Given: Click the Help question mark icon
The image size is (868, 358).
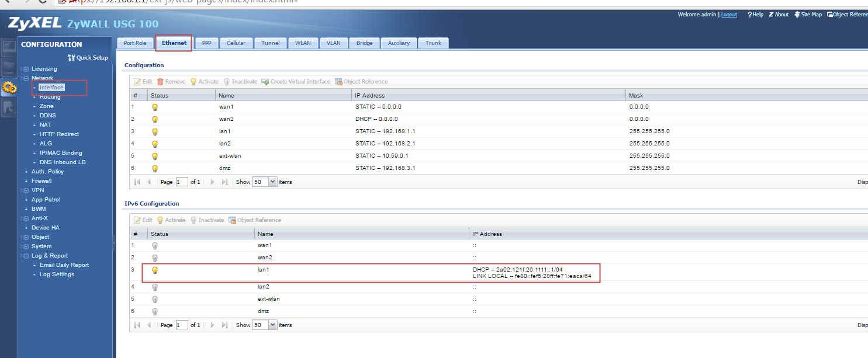Looking at the screenshot, I should click(749, 15).
